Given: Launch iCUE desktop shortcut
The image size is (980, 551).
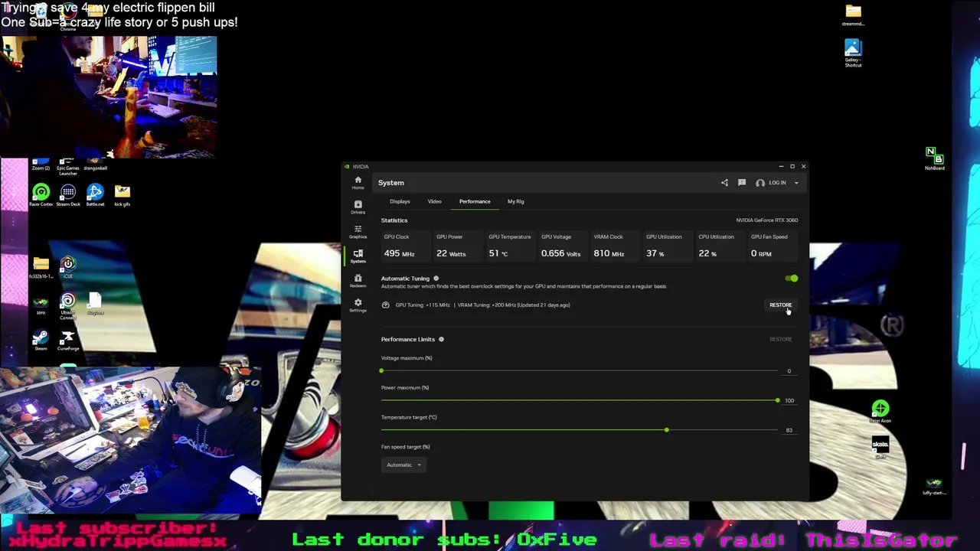Looking at the screenshot, I should point(68,268).
